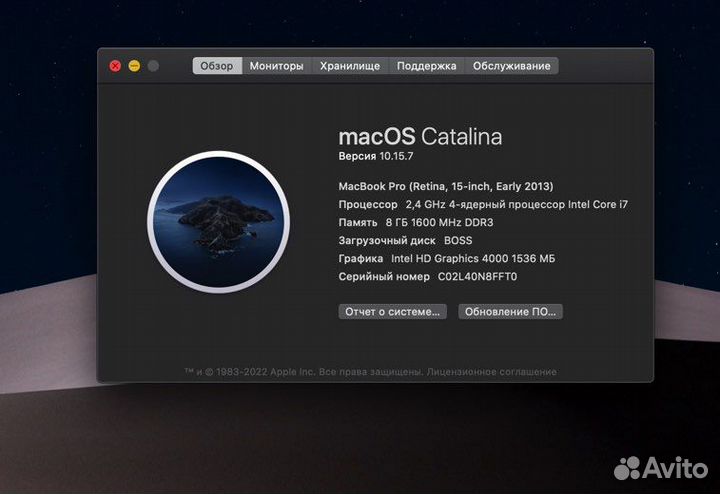Minimize the window with the yellow button
The width and height of the screenshot is (720, 494).
point(134,66)
